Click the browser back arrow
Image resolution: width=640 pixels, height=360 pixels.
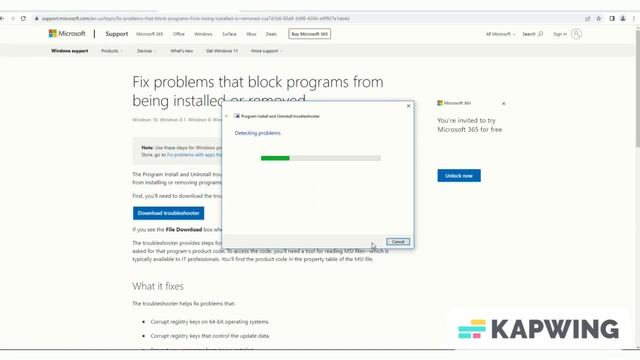[x=2, y=18]
